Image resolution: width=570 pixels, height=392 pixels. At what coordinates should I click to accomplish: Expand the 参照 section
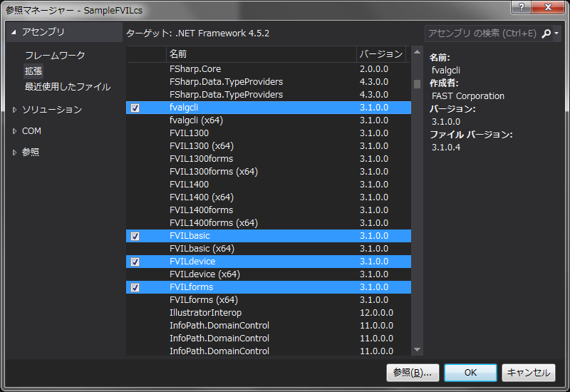(x=14, y=153)
